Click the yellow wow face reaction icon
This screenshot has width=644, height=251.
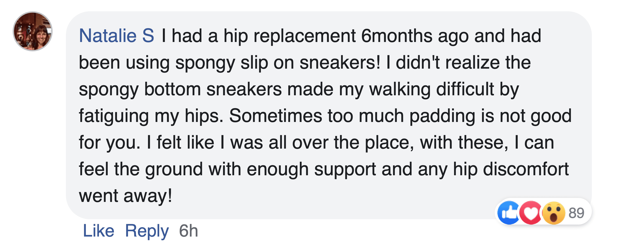[553, 213]
